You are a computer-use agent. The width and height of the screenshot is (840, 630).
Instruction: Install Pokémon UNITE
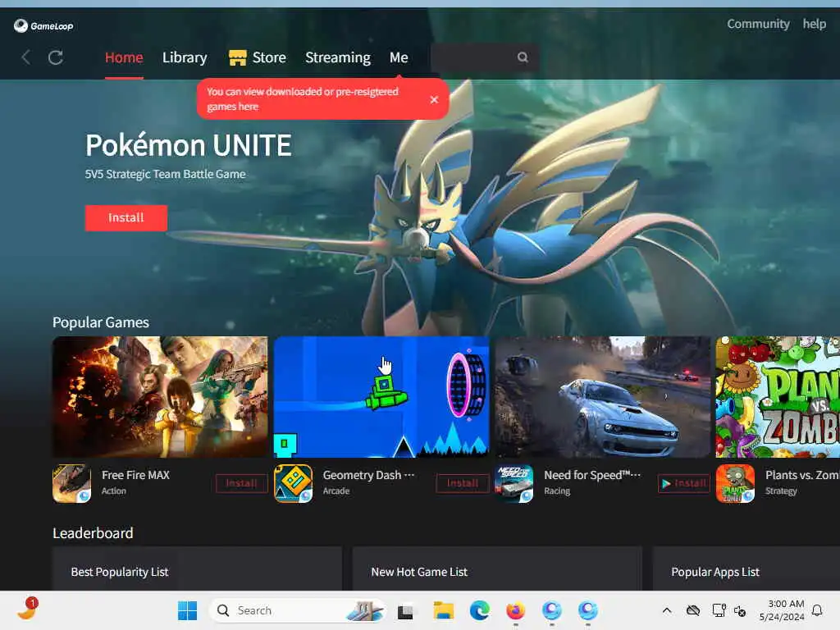(126, 217)
